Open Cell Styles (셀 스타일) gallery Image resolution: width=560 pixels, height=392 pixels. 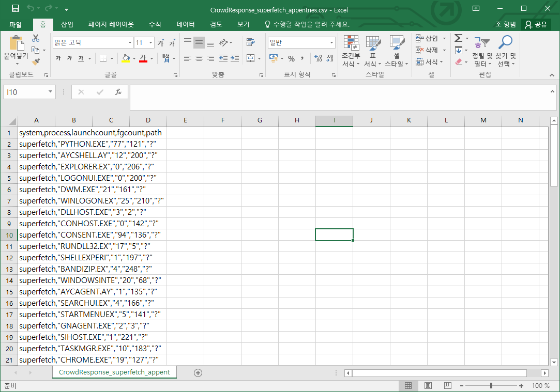pos(397,51)
